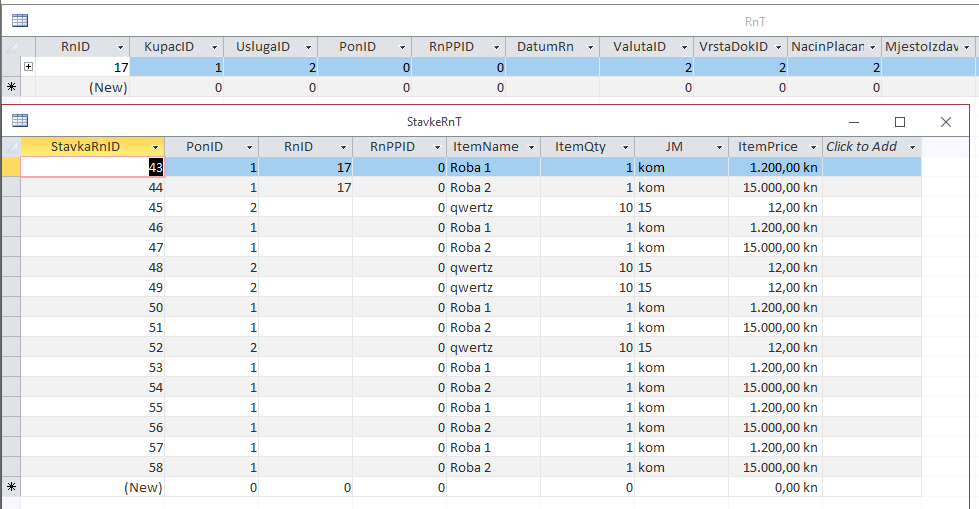
Task: Click (New) cell in RnT table
Action: coord(82,87)
